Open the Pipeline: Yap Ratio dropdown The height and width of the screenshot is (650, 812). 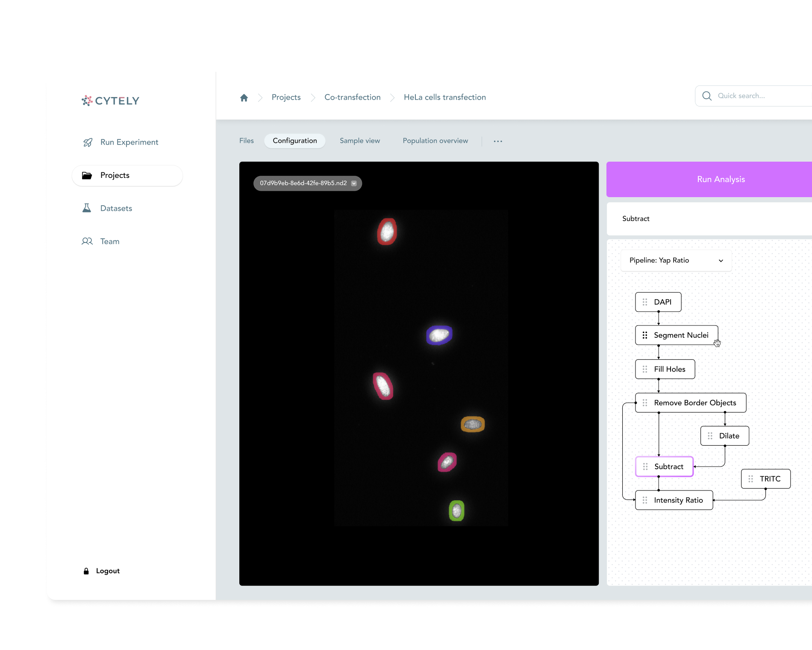(x=675, y=260)
